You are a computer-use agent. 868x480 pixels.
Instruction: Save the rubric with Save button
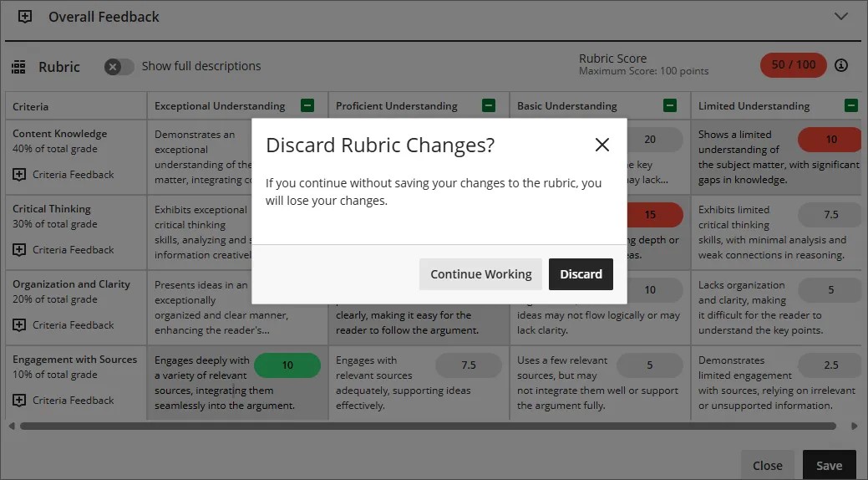[829, 466]
